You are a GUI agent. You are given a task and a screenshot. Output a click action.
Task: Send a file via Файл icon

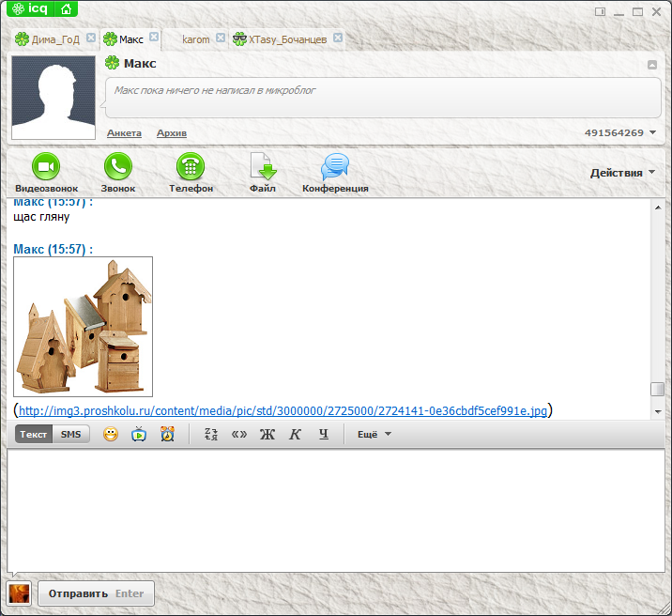[x=263, y=166]
